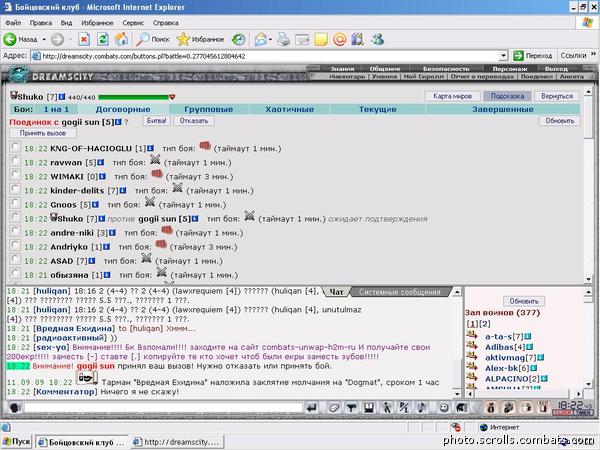Open the Правка menu

click(41, 23)
